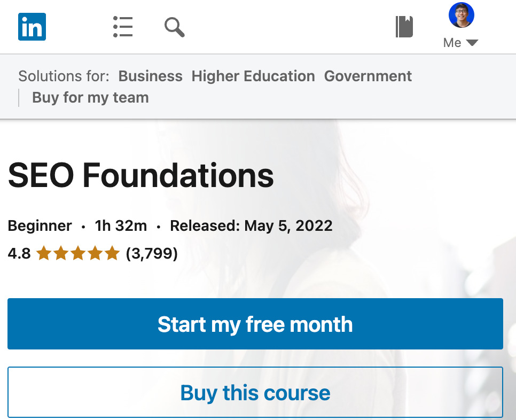This screenshot has height=420, width=516.
Task: Open saved courses via bookmark icon
Action: 404,27
